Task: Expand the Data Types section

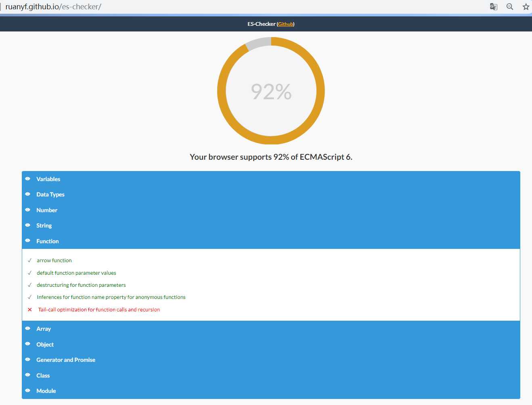Action: (271, 194)
